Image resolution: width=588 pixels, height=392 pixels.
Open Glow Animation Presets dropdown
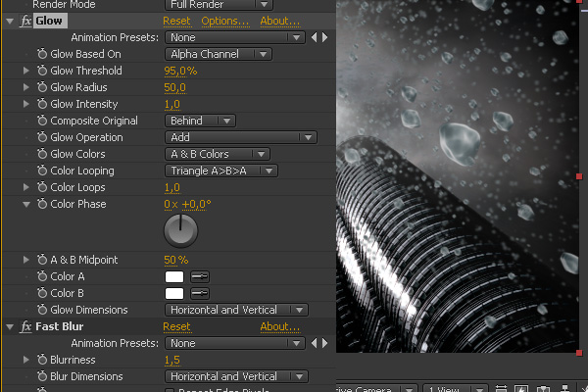point(235,37)
